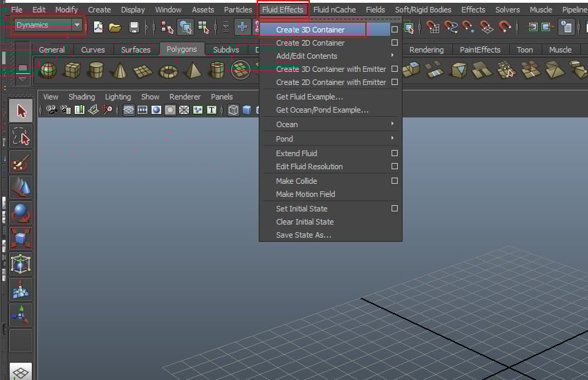Click option box beside Set Initial State
Image resolution: width=588 pixels, height=380 pixels.
pyautogui.click(x=394, y=209)
